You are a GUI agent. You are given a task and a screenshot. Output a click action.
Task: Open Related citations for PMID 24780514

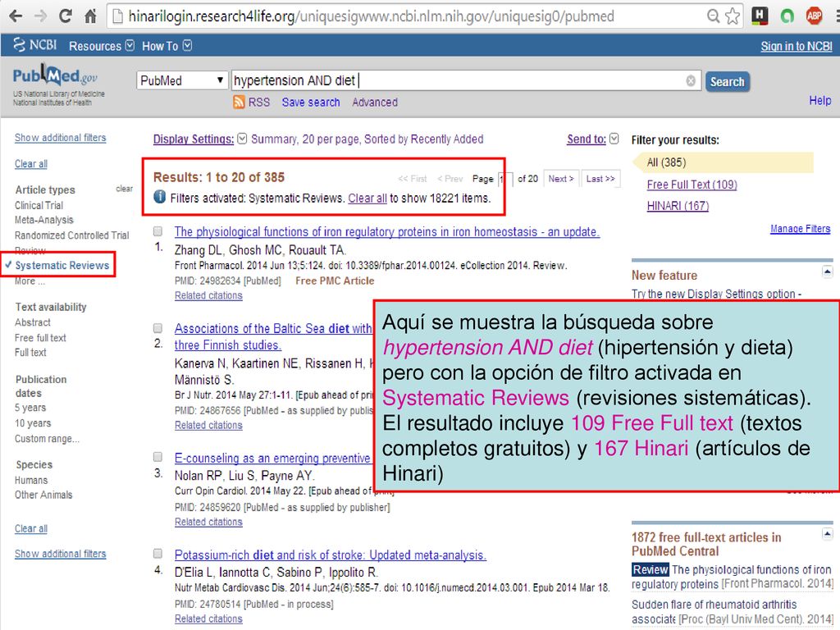click(x=208, y=619)
